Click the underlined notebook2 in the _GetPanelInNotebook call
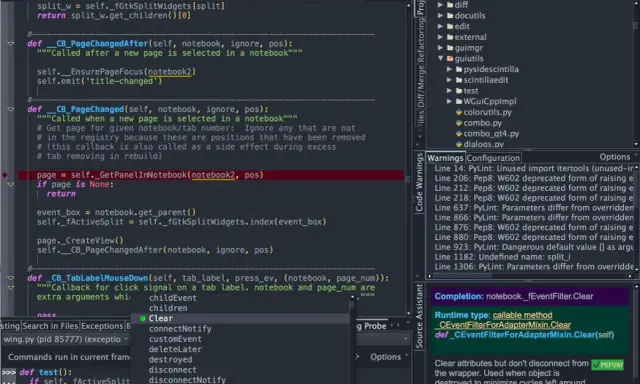 (x=213, y=175)
